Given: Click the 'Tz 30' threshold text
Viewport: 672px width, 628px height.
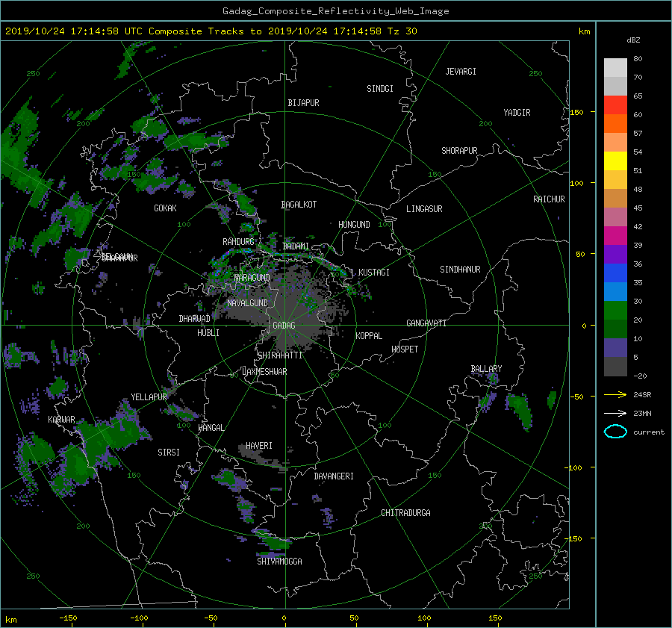Looking at the screenshot, I should point(402,31).
